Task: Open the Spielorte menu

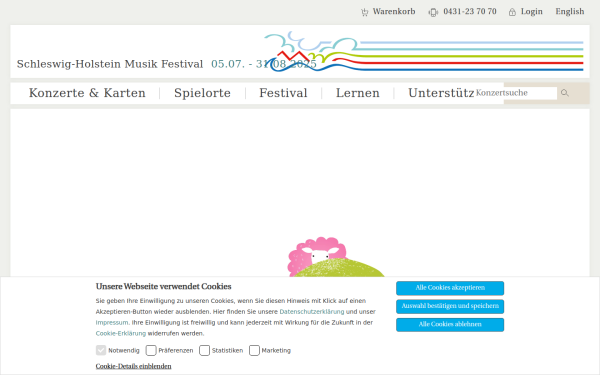Action: (x=202, y=93)
